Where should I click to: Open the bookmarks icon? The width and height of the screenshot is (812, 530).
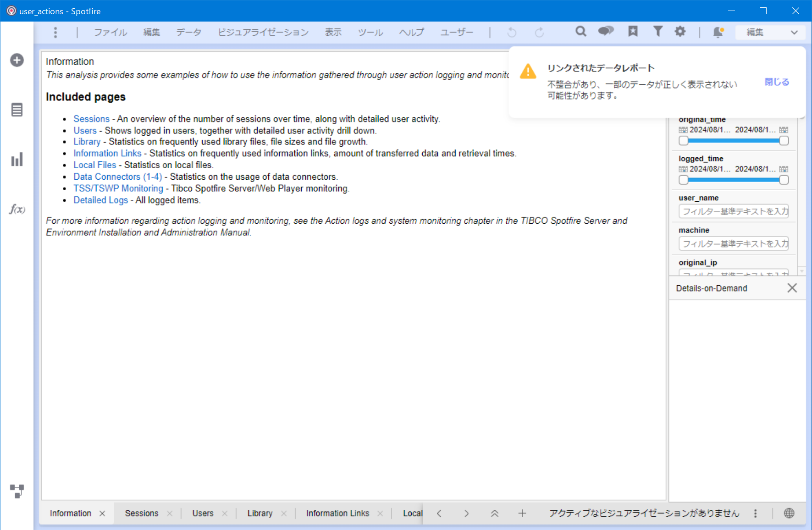click(x=633, y=31)
